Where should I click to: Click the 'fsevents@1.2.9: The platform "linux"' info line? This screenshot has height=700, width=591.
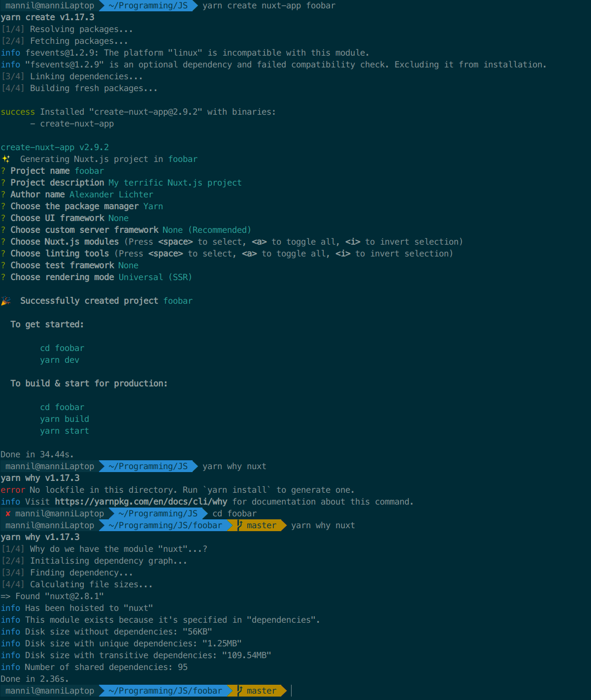(185, 53)
